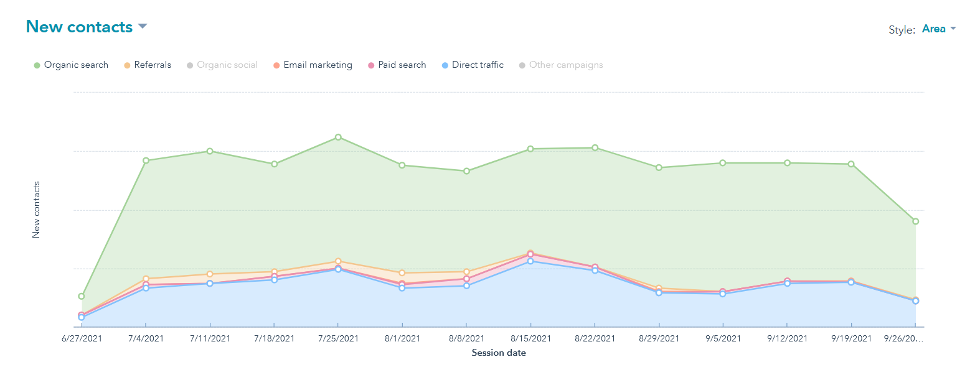Click the caret beside New contacts title

pos(143,26)
